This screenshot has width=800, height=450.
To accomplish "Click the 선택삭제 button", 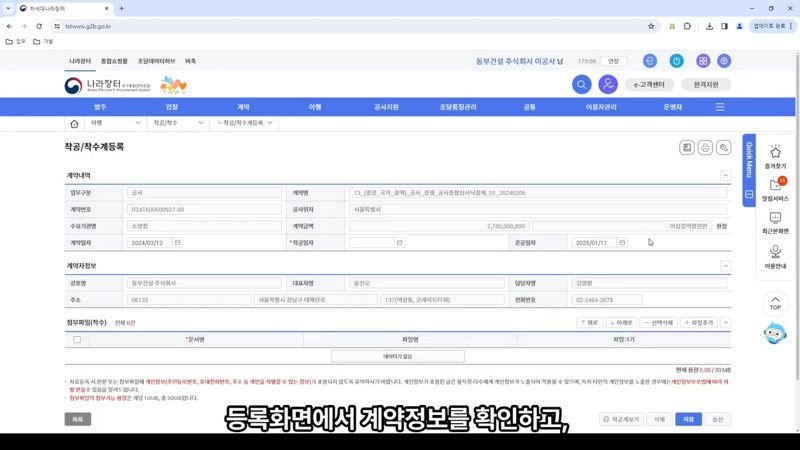I will pyautogui.click(x=659, y=322).
